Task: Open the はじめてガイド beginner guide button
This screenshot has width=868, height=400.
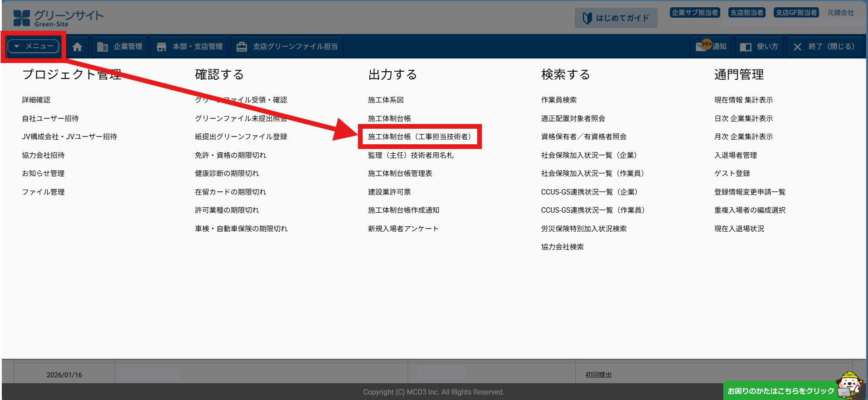Action: (x=616, y=18)
